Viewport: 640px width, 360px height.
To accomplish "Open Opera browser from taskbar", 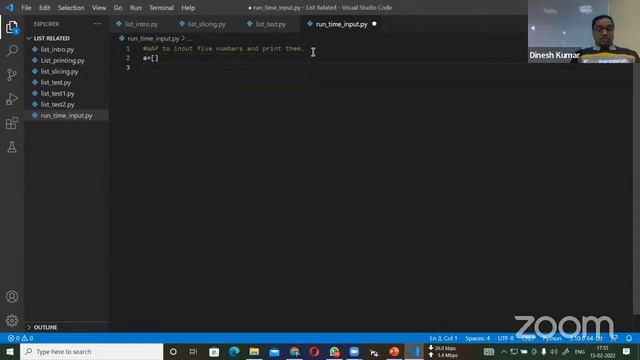I will point(314,351).
